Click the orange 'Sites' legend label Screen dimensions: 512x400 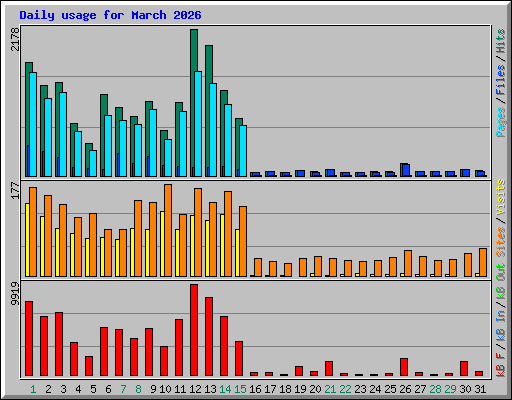501,242
